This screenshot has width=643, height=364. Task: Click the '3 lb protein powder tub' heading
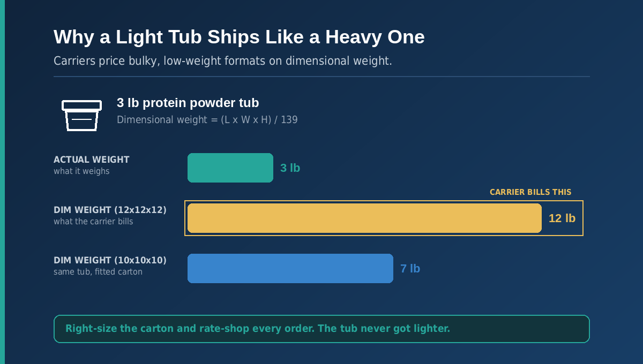pos(188,103)
